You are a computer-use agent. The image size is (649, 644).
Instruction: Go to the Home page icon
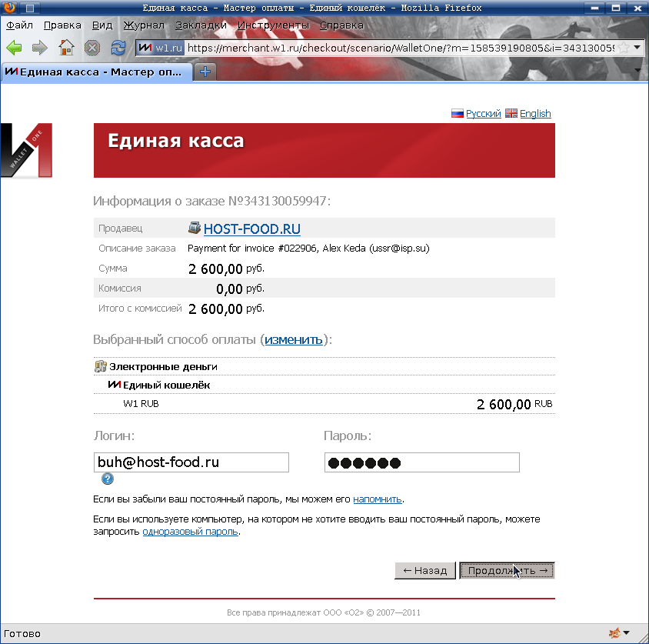[x=66, y=47]
